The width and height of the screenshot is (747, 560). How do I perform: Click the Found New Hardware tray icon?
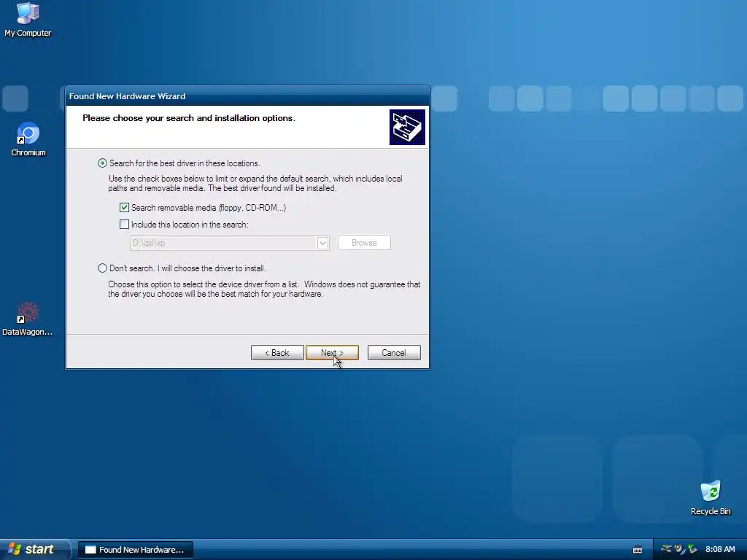679,549
